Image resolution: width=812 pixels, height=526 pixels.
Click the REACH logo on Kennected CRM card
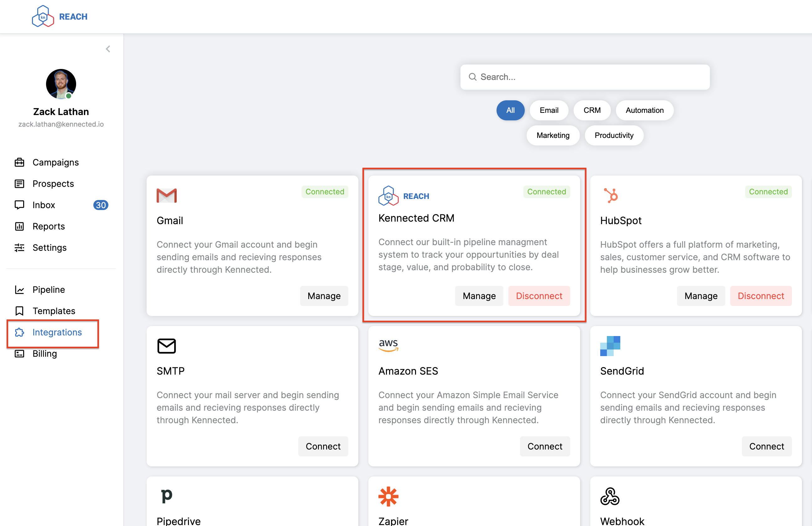click(403, 196)
